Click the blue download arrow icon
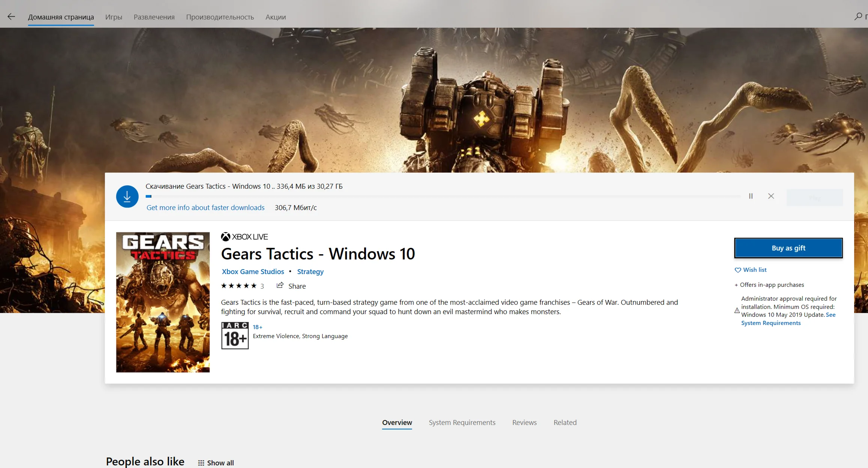Image resolution: width=868 pixels, height=468 pixels. (127, 196)
